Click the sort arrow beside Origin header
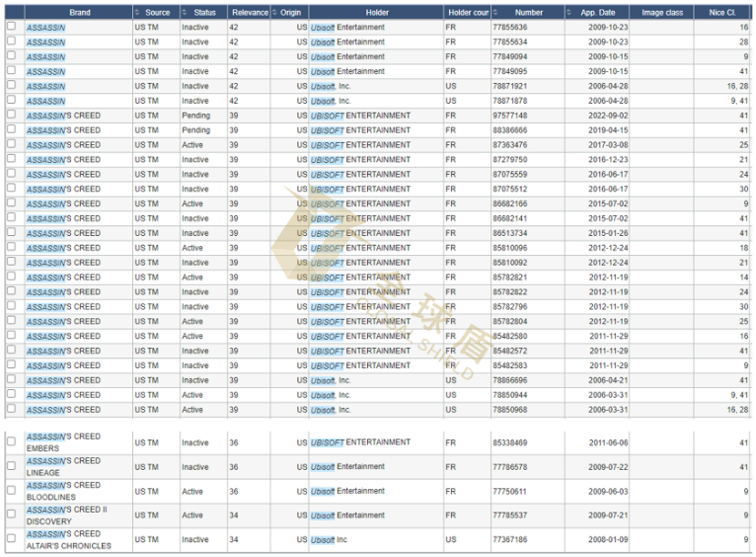The image size is (756, 557). (x=274, y=13)
